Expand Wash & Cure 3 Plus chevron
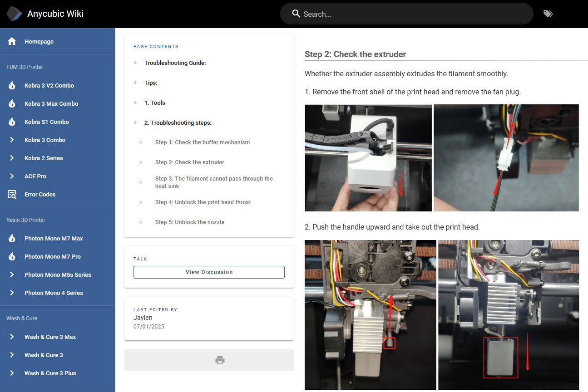This screenshot has width=588, height=392. [12, 373]
